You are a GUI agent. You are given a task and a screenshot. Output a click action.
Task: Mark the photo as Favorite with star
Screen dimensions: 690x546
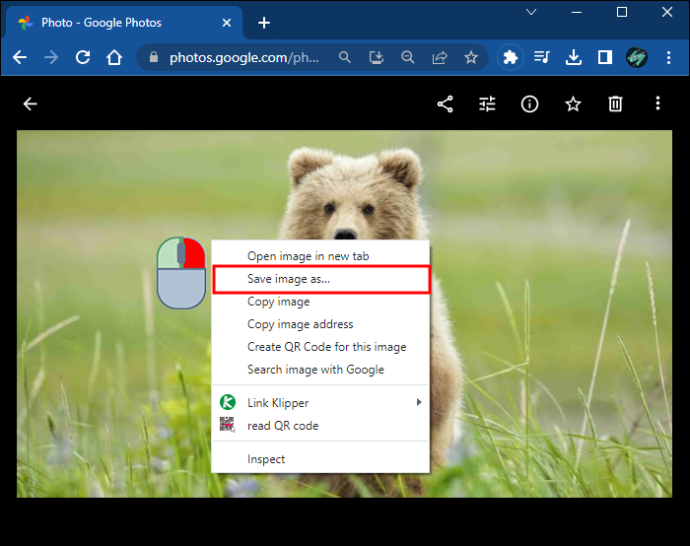(x=573, y=104)
